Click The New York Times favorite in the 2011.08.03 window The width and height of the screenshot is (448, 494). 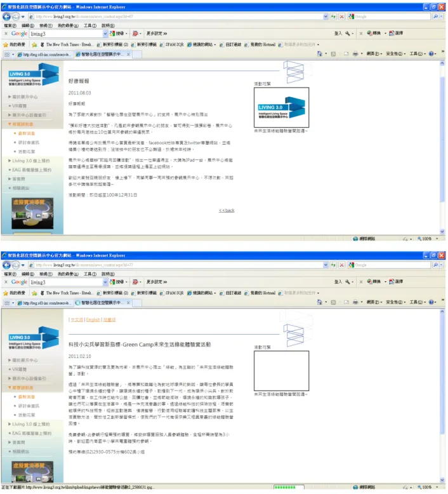[x=66, y=44]
